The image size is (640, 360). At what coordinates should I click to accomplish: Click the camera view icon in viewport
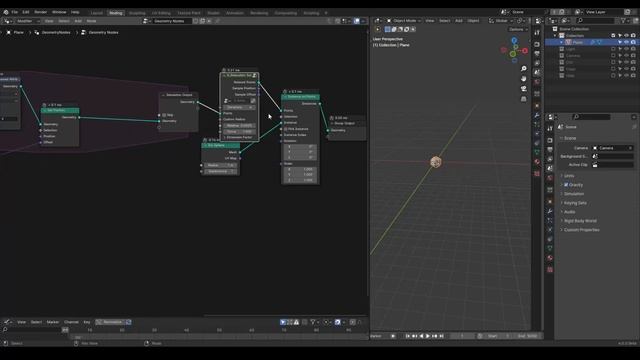click(524, 89)
